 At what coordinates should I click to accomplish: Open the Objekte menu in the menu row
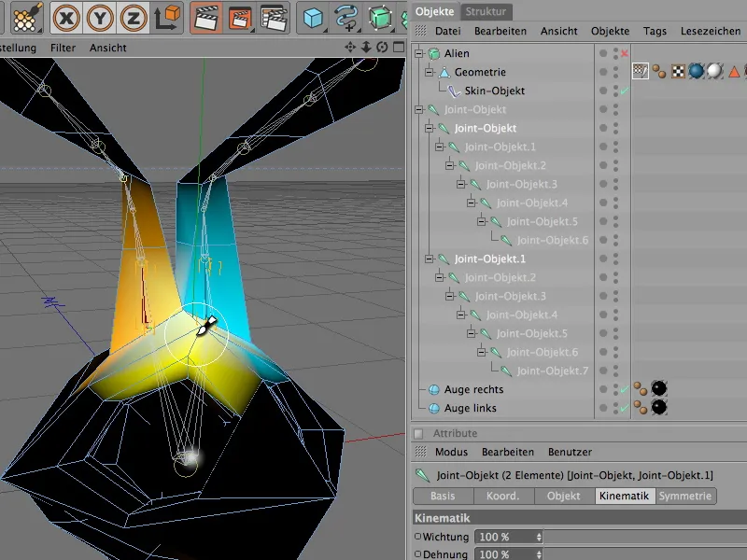610,31
